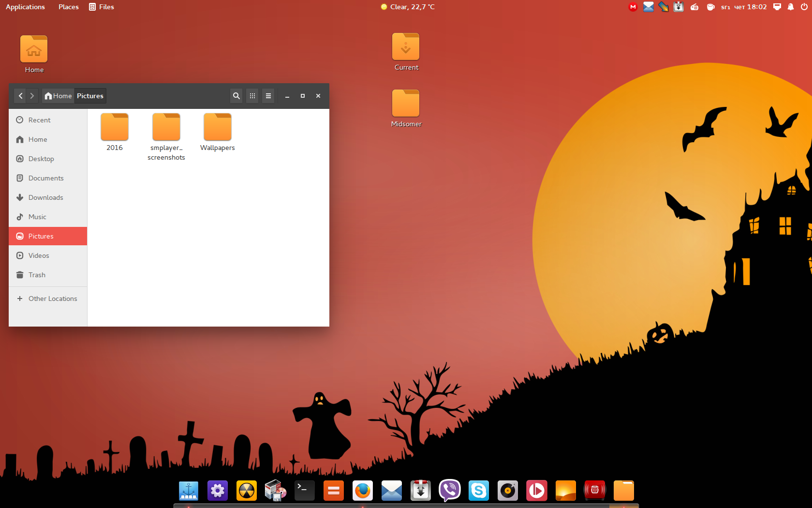The width and height of the screenshot is (812, 508).
Task: Open the Applications menu
Action: (x=25, y=7)
